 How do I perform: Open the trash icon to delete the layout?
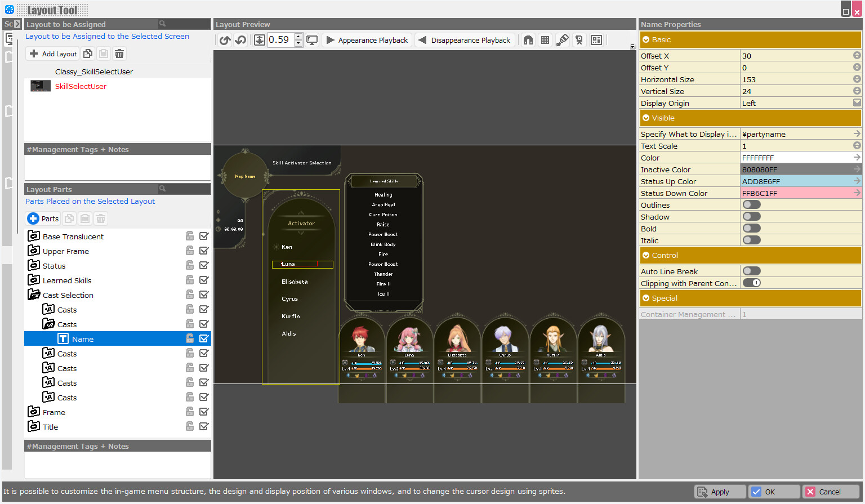point(119,53)
